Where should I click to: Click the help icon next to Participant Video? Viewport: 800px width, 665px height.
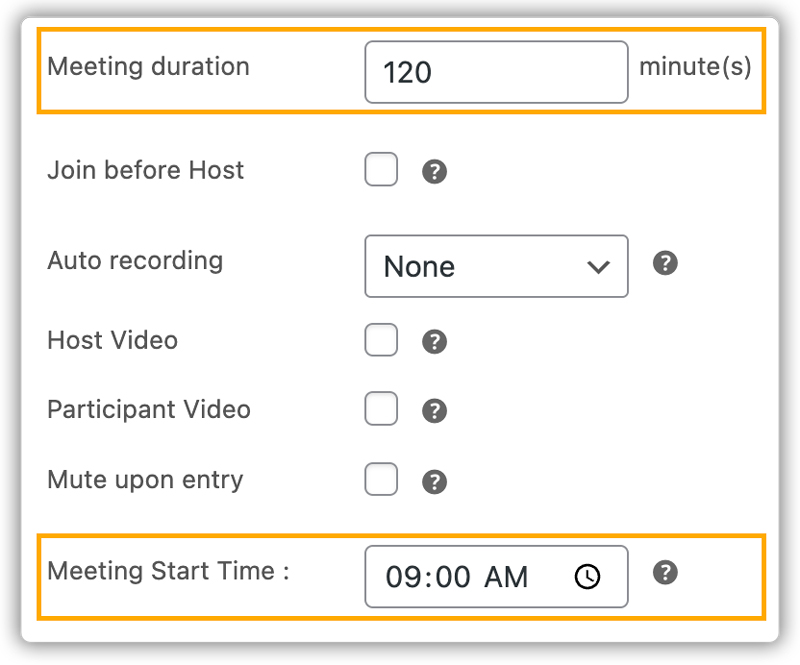coord(434,410)
